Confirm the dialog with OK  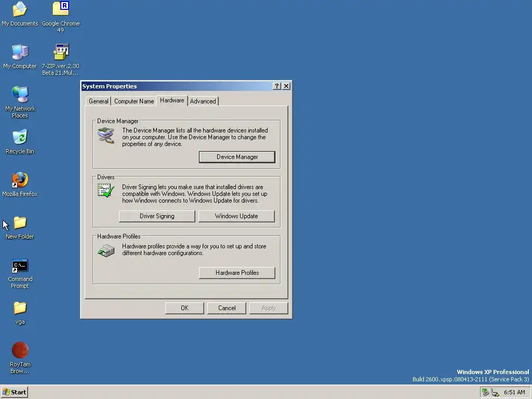[x=184, y=308]
